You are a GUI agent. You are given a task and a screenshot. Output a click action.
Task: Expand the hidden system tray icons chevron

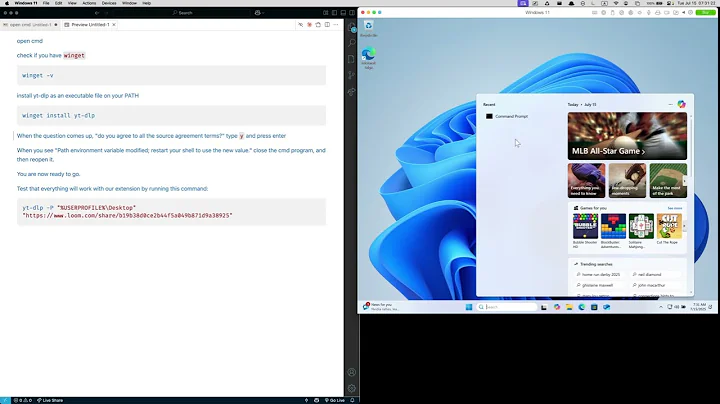(661, 307)
